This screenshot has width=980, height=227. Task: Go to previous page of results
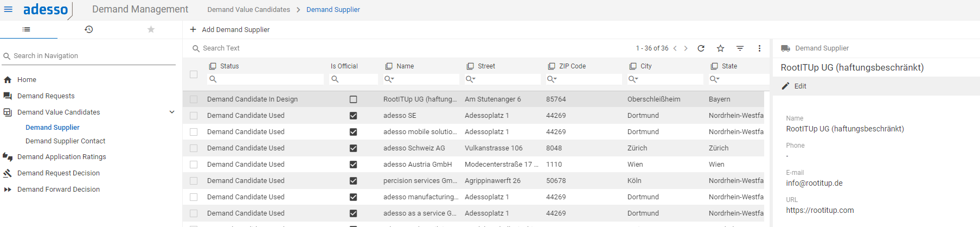(675, 48)
